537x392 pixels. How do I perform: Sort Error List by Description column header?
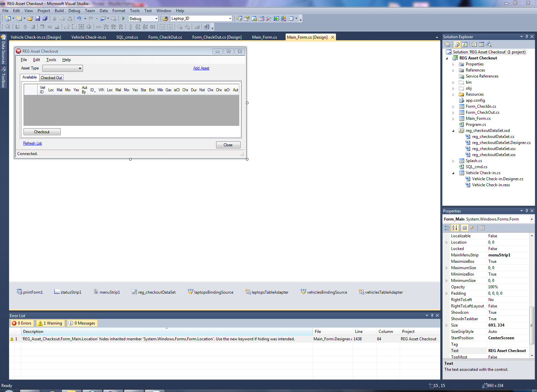pyautogui.click(x=166, y=332)
